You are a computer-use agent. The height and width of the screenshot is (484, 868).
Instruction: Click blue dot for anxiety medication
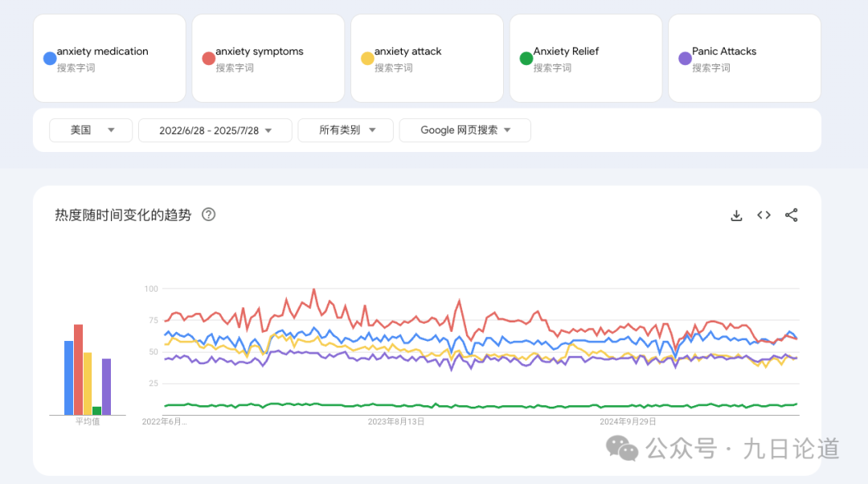49,59
